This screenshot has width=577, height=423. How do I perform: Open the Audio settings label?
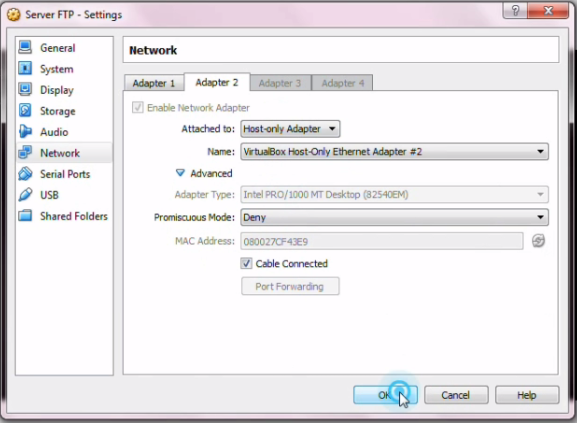point(54,132)
